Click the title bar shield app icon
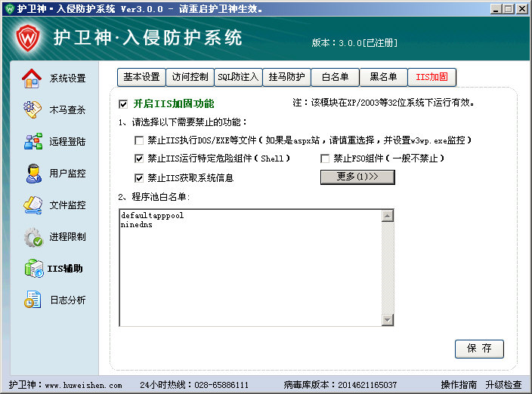Screen dimensions: 532x394 tap(10, 8)
